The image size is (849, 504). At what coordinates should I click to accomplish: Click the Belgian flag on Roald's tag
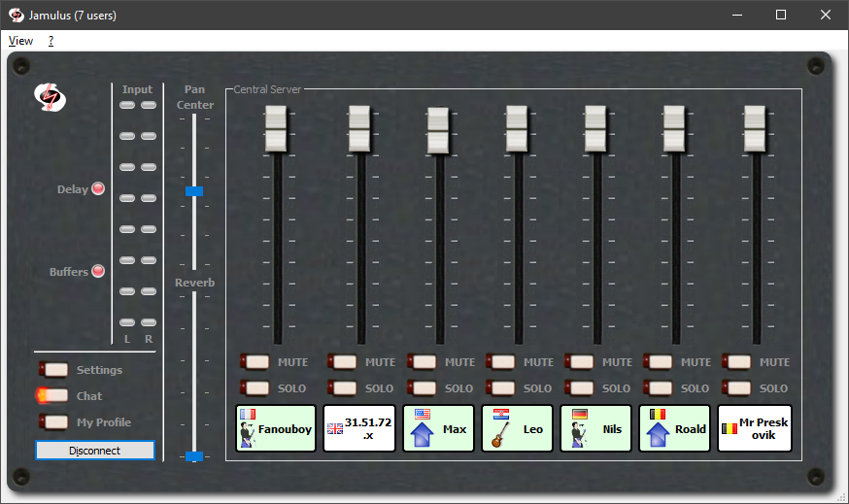tap(658, 414)
